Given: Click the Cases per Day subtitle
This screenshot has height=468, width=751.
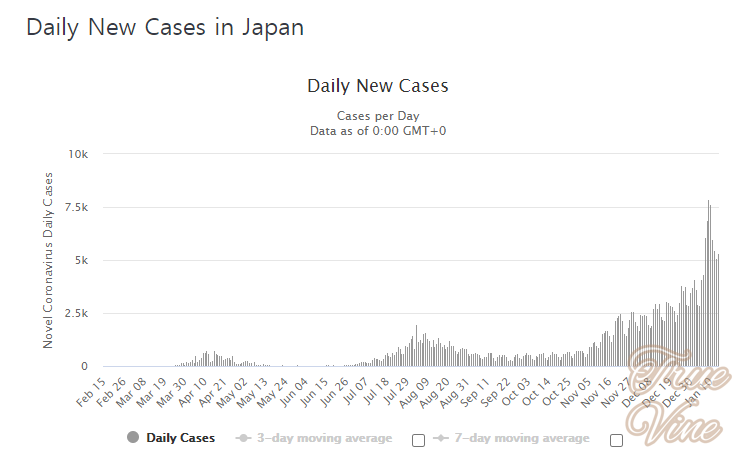Looking at the screenshot, I should point(377,115).
